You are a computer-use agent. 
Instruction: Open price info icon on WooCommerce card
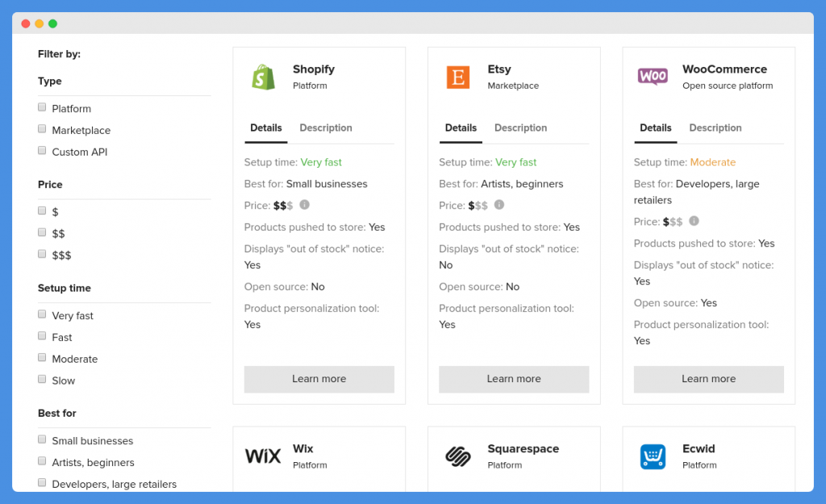pyautogui.click(x=695, y=221)
